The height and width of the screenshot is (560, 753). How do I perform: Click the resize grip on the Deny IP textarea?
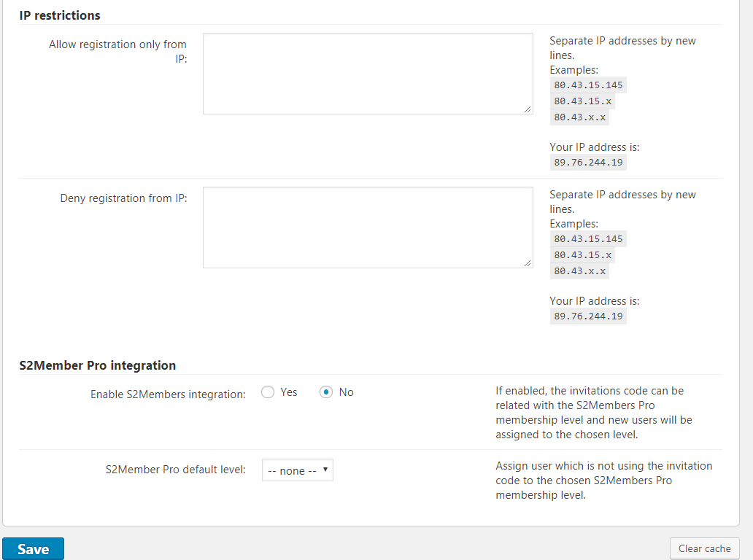point(528,263)
